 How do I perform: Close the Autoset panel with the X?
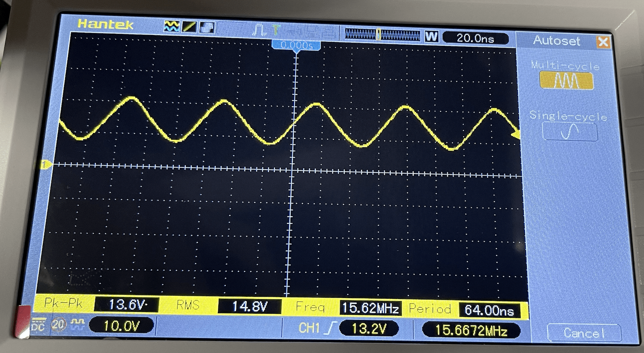point(603,42)
